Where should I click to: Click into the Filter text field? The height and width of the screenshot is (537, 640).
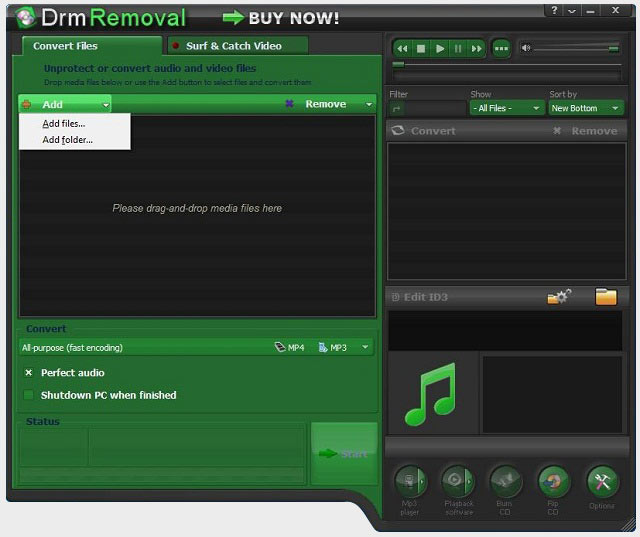click(x=435, y=109)
